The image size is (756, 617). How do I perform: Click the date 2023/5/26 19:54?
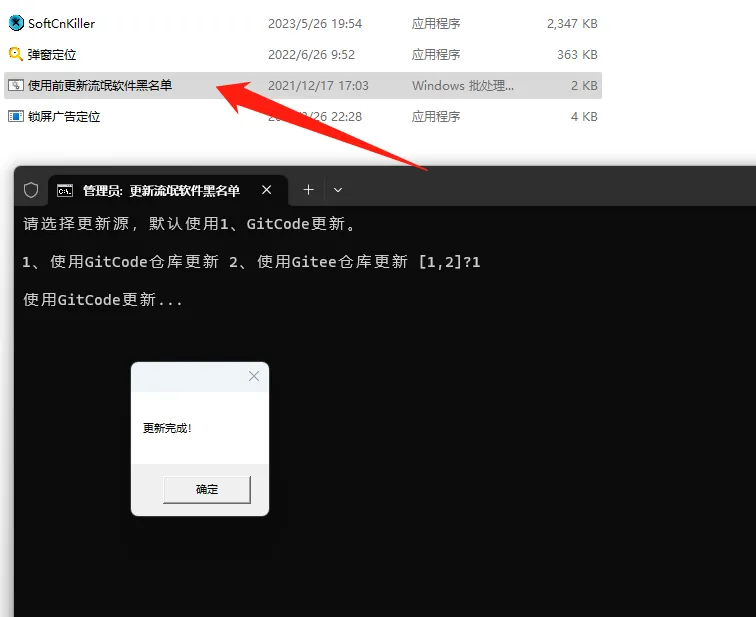pyautogui.click(x=315, y=24)
